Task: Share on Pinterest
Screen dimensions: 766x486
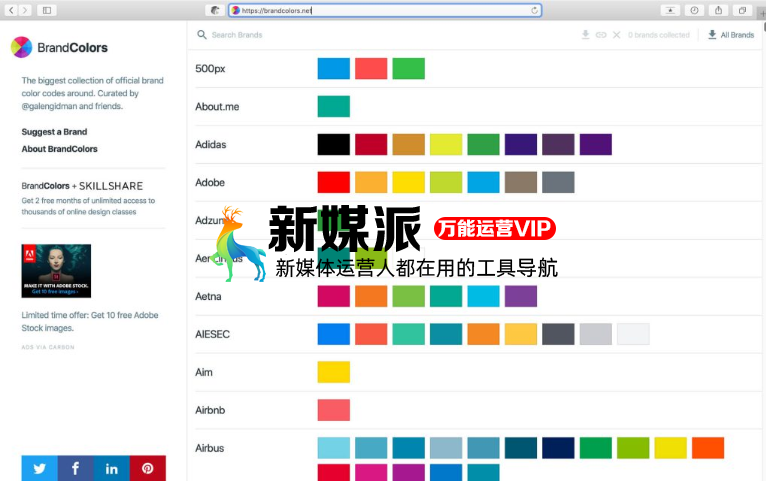Action: (148, 468)
